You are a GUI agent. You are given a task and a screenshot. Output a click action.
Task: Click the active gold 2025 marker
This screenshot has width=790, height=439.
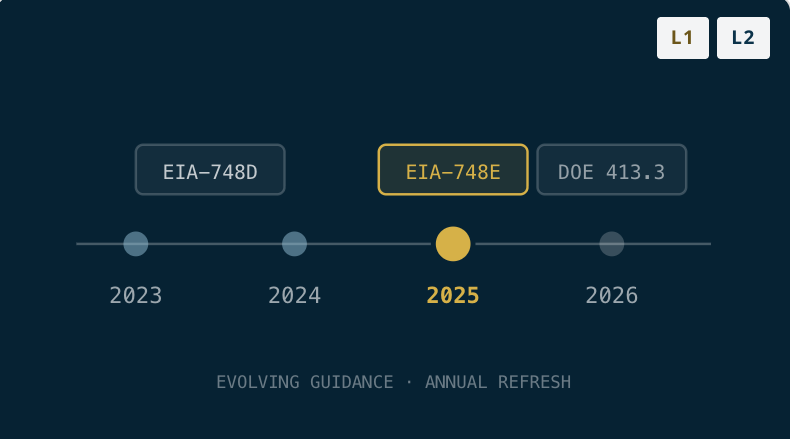[x=453, y=244]
